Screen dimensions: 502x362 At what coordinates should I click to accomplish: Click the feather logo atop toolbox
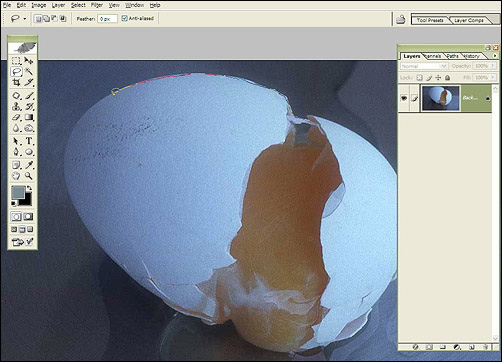pyautogui.click(x=23, y=48)
